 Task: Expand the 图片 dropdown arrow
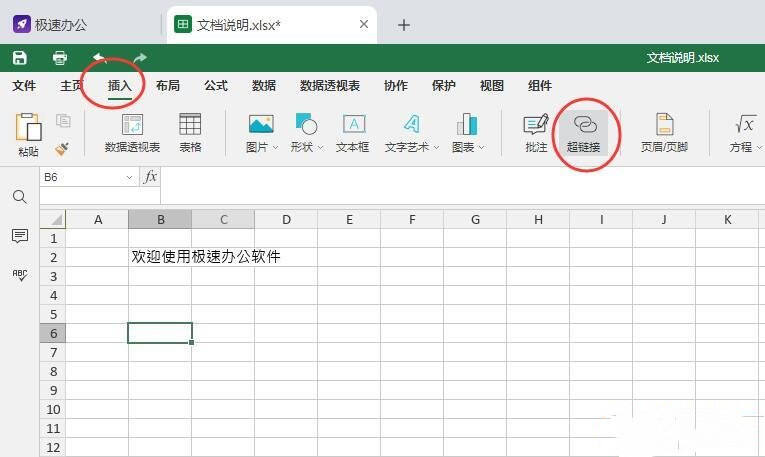point(276,147)
